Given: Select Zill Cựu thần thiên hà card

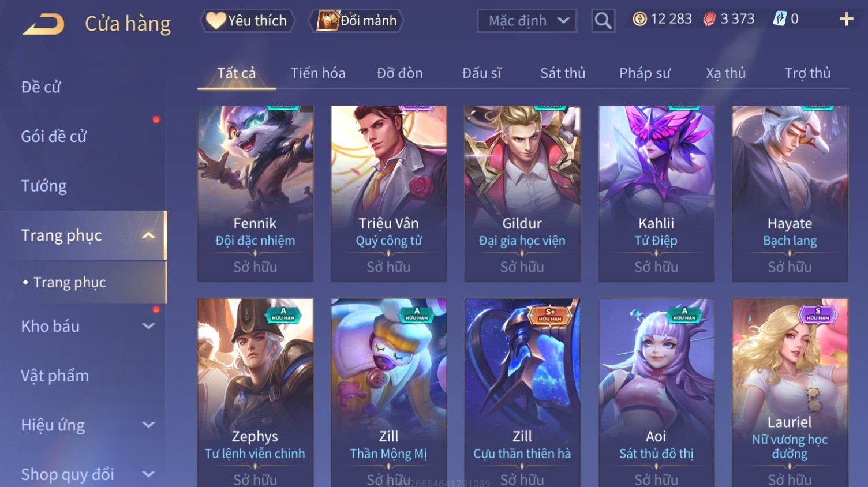Looking at the screenshot, I should click(x=522, y=392).
